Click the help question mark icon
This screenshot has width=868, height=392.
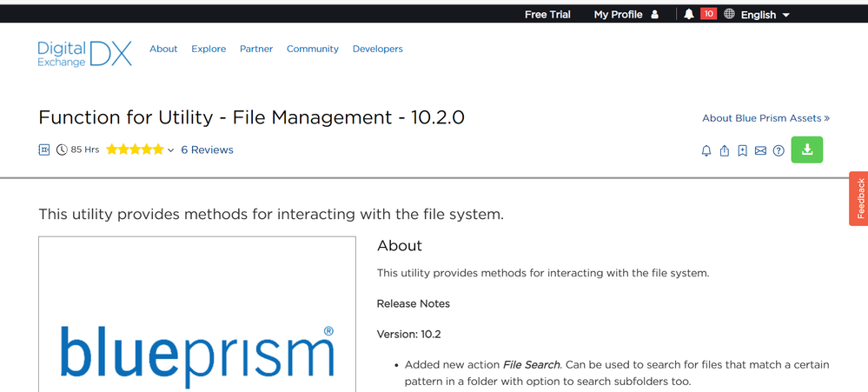[779, 150]
